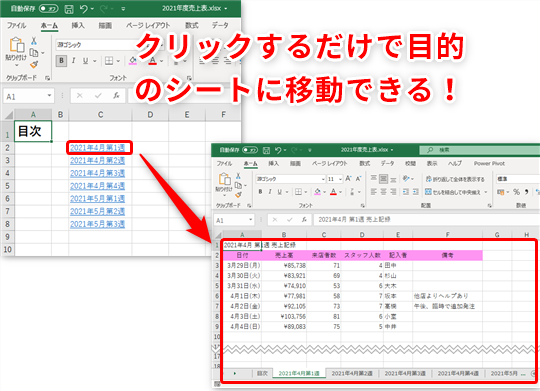Click the Undo icon in top-left Excel window

tap(84, 9)
